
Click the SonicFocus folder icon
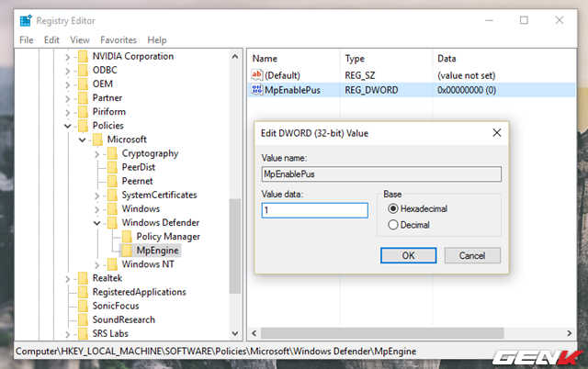(83, 306)
